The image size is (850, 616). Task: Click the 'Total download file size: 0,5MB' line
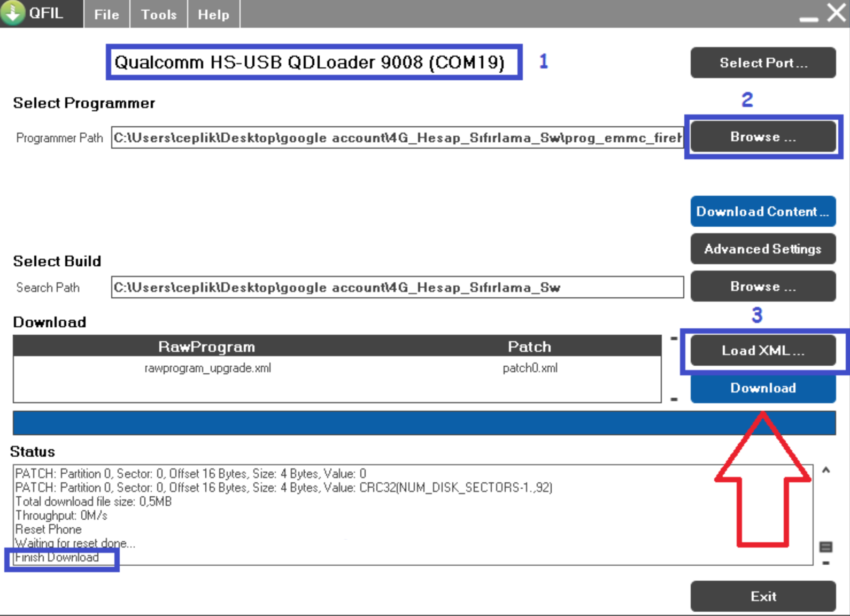point(94,502)
